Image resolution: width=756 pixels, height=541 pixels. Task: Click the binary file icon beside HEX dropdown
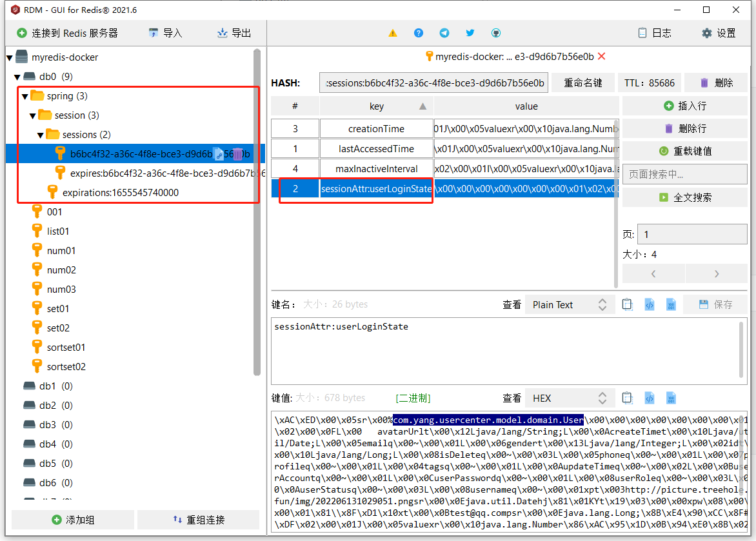click(671, 398)
